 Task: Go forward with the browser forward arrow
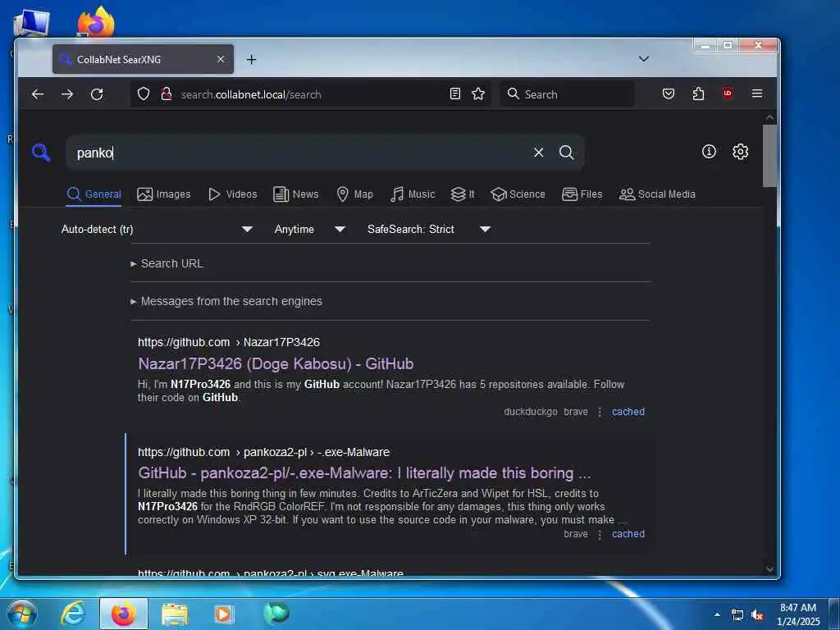tap(67, 94)
